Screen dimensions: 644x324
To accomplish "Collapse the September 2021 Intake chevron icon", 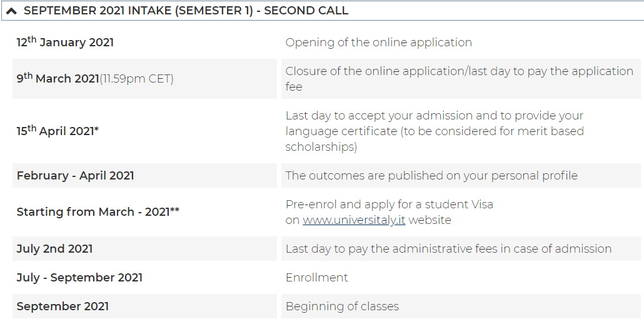I will click(x=11, y=11).
